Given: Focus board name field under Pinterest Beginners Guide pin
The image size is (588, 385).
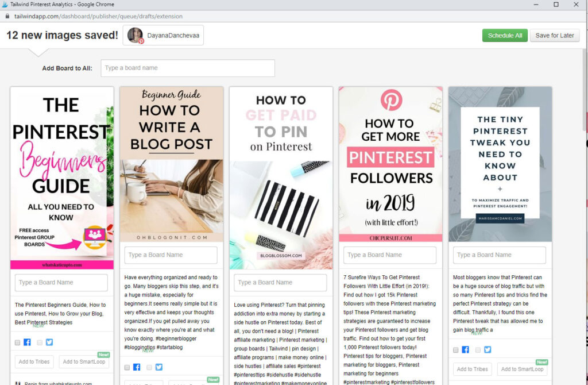Looking at the screenshot, I should coord(61,282).
